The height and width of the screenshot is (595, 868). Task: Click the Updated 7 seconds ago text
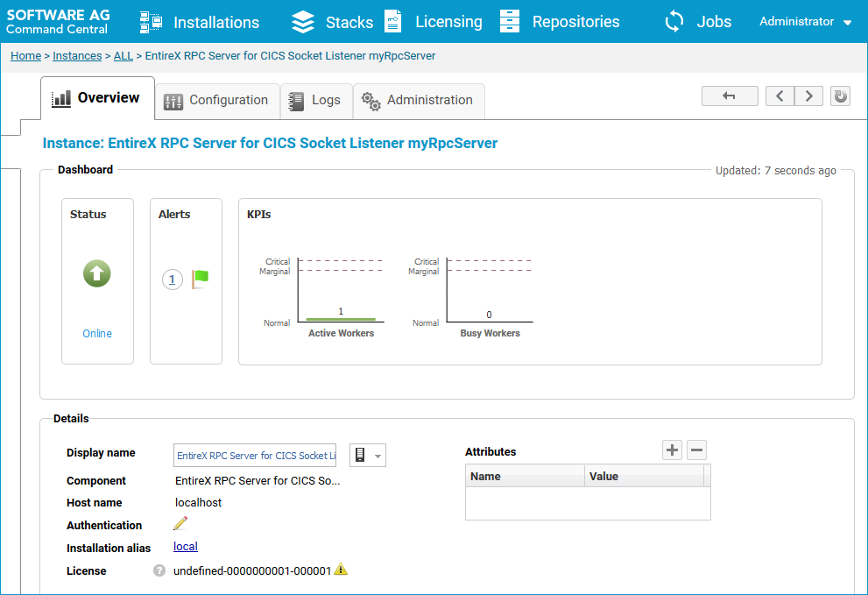tap(775, 171)
